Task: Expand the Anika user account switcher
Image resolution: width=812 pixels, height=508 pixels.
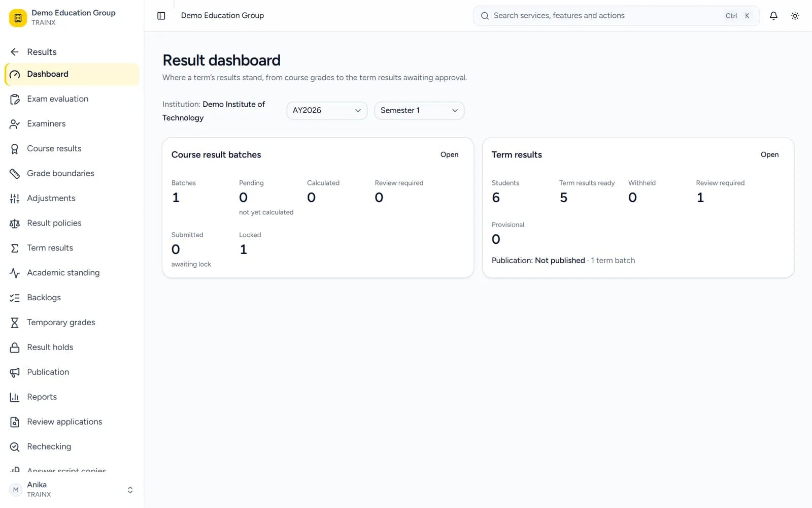Action: point(130,490)
